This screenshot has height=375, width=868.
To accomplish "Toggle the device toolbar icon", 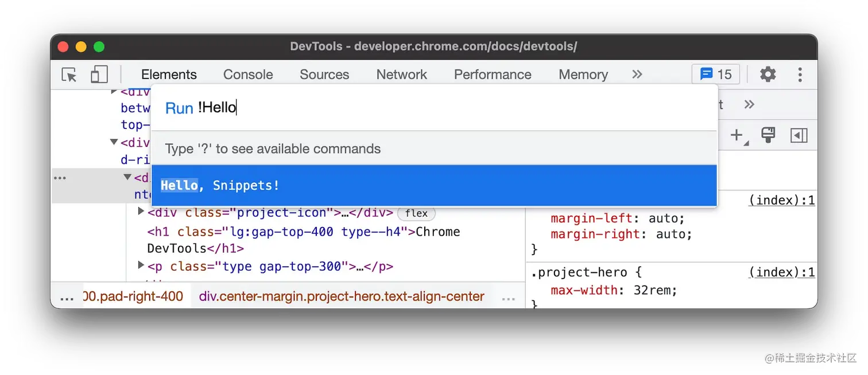I will [x=99, y=75].
